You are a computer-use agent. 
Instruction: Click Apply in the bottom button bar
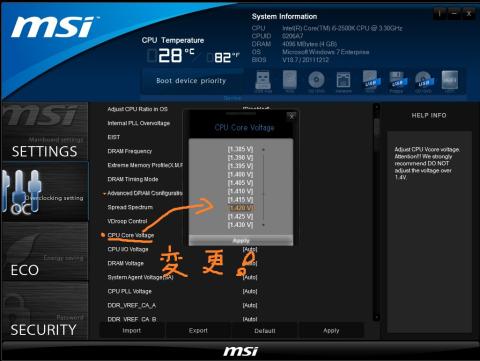[x=331, y=330]
